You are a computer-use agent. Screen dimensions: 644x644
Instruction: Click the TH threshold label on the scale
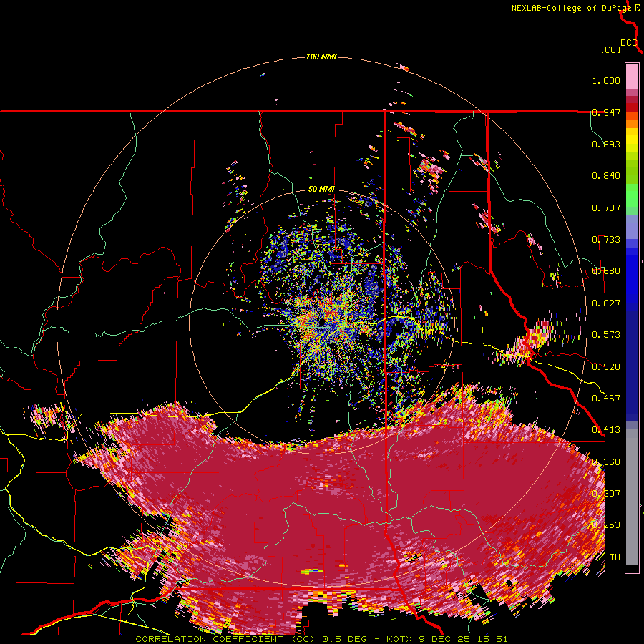point(615,557)
